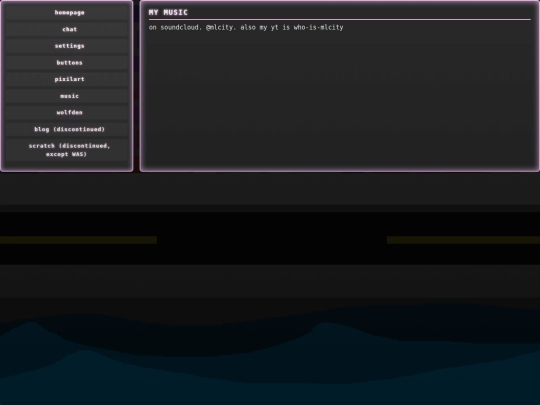Click the MY MUSIC heading
The image size is (540, 405).
[168, 13]
